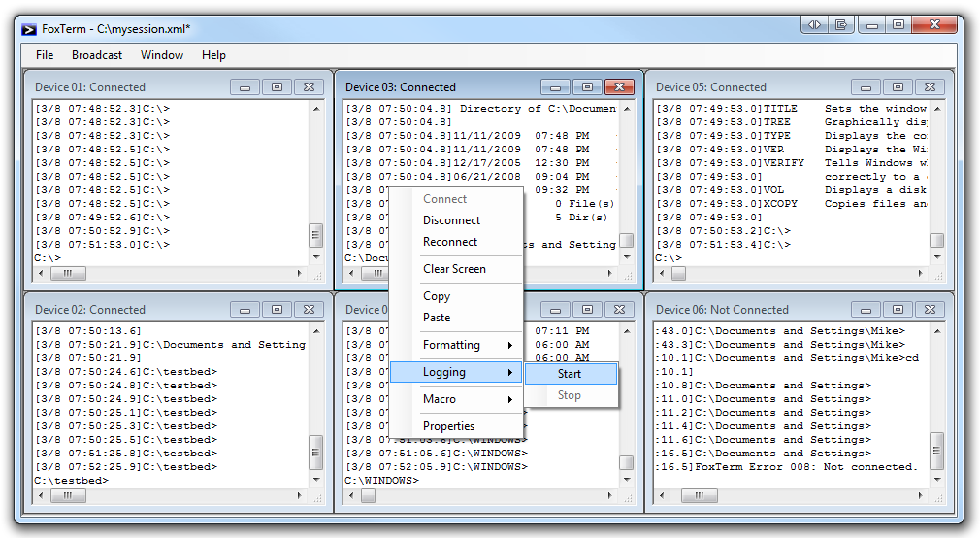Open the Broadcast menu

pyautogui.click(x=97, y=55)
